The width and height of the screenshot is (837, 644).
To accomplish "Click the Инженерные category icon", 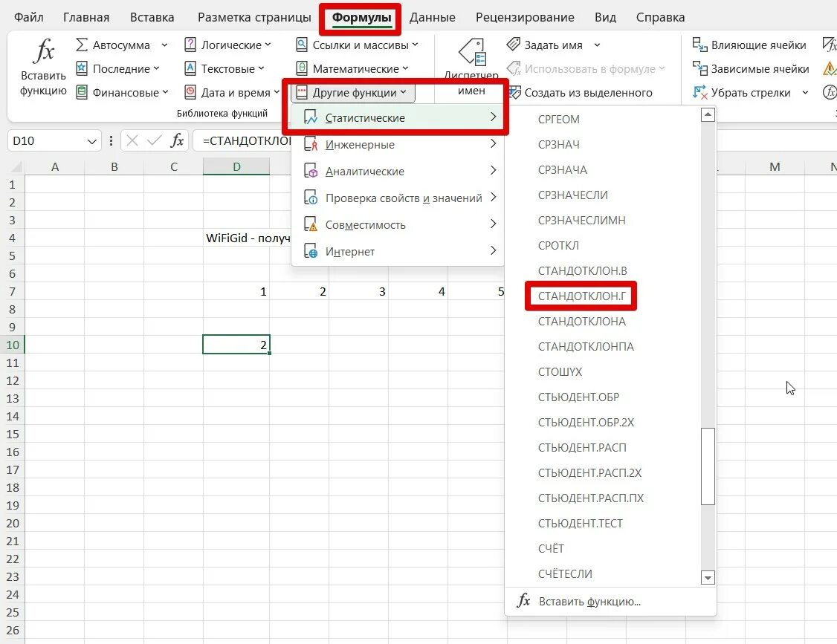I will 311,144.
